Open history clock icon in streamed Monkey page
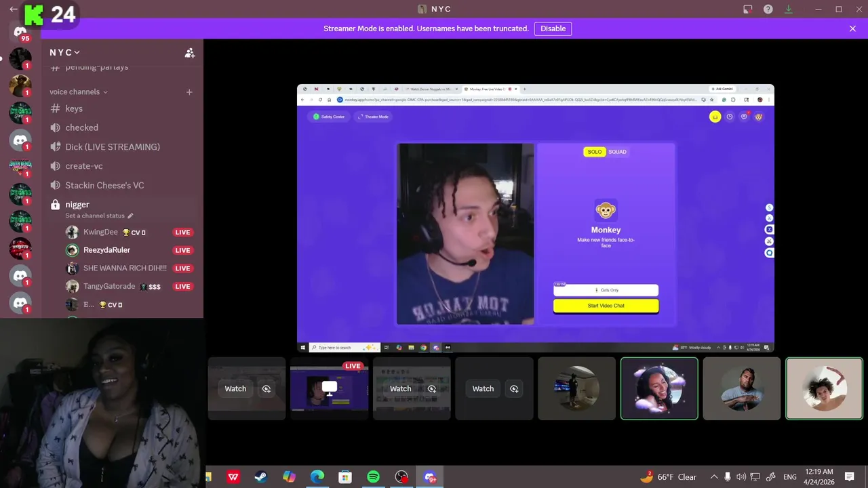This screenshot has height=488, width=868. coord(730,117)
